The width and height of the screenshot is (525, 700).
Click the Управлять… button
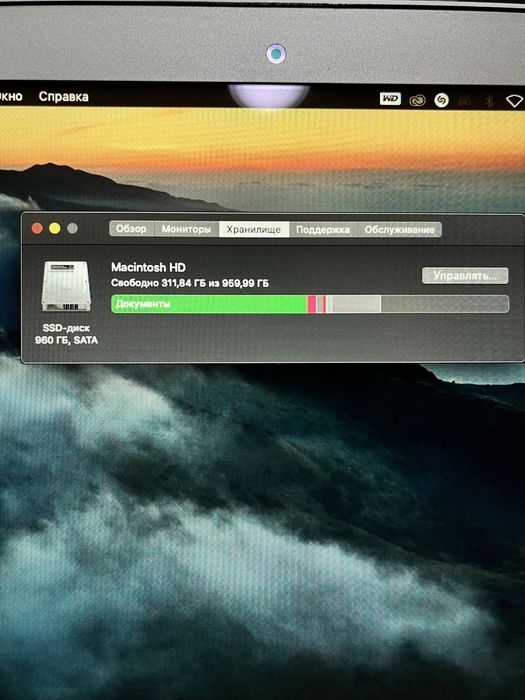tap(465, 275)
